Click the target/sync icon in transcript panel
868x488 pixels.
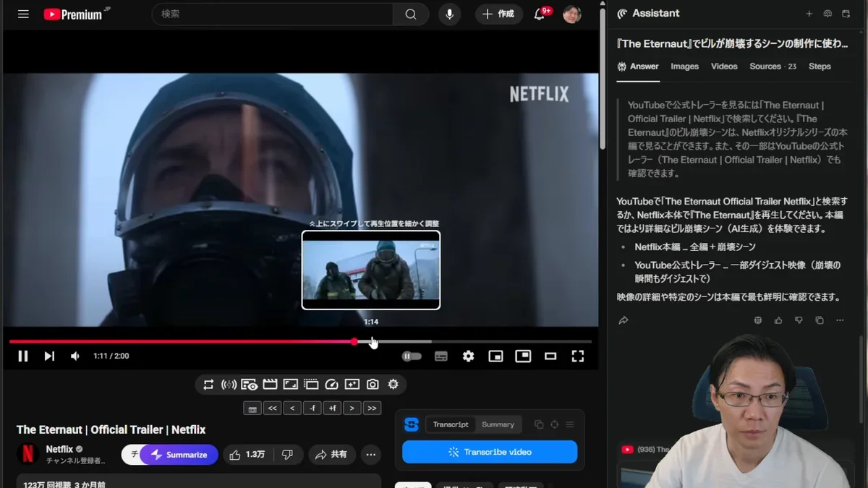(x=555, y=424)
